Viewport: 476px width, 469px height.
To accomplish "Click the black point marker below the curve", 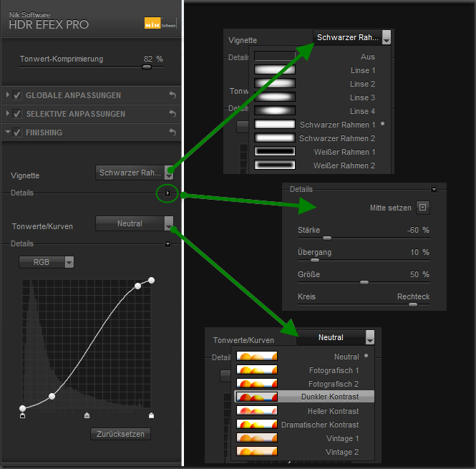I will [22, 415].
